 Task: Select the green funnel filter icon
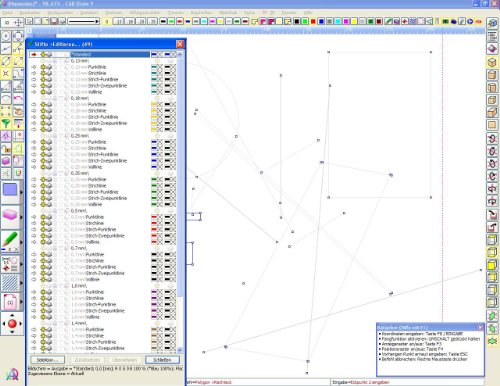point(6,124)
